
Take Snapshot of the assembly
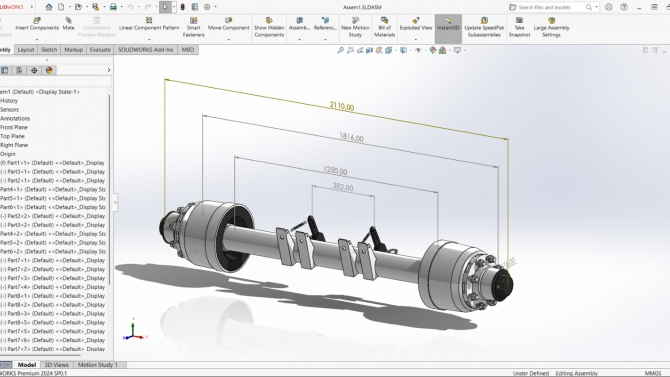coord(519,27)
